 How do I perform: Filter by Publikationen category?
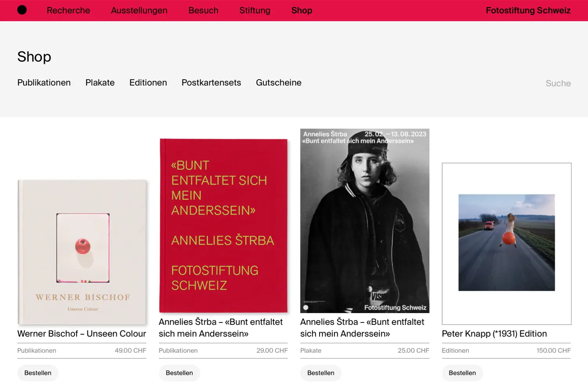pyautogui.click(x=44, y=83)
